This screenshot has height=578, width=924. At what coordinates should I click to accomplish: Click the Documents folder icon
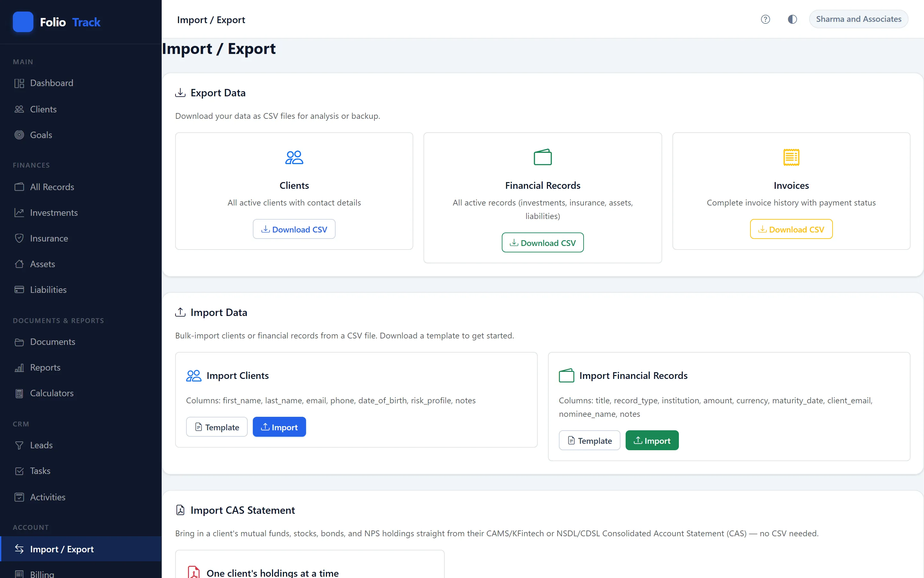[x=19, y=342]
